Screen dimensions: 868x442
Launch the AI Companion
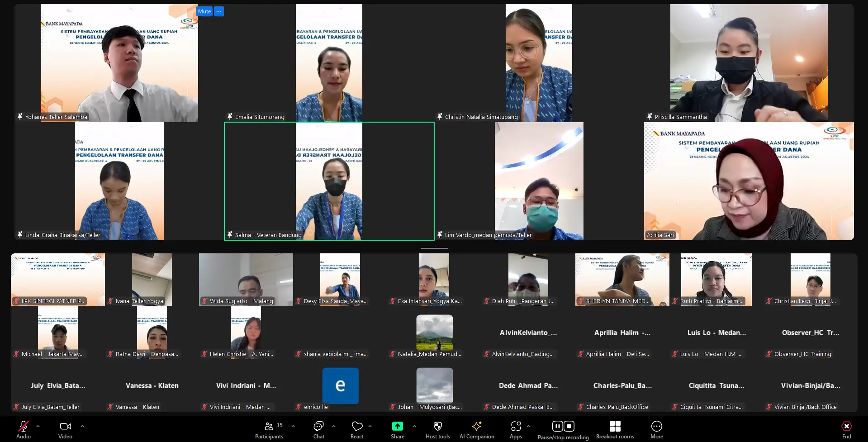[476, 429]
